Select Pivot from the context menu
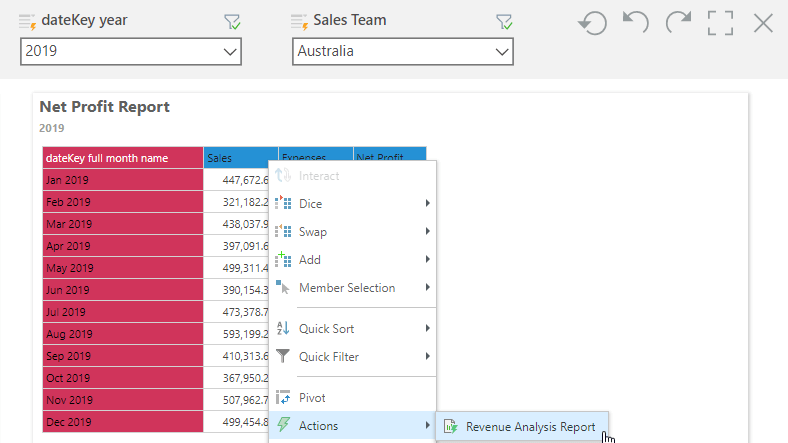This screenshot has width=788, height=443. click(352, 398)
